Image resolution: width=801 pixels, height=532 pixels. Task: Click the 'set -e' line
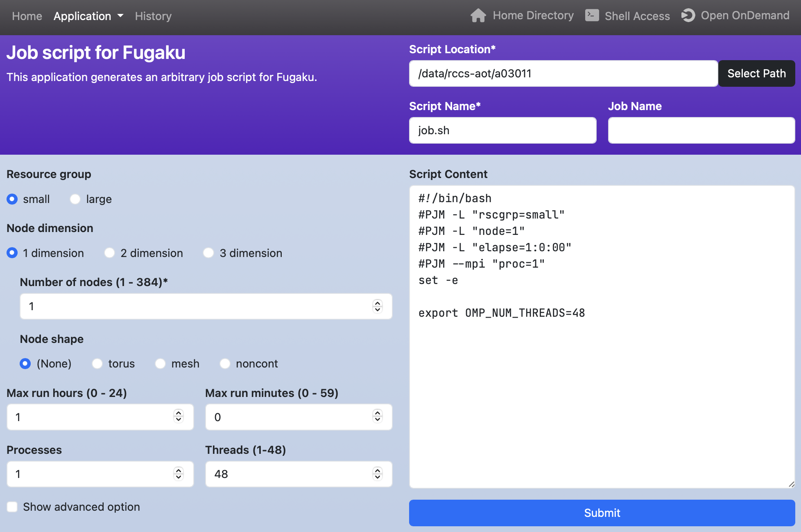click(438, 280)
